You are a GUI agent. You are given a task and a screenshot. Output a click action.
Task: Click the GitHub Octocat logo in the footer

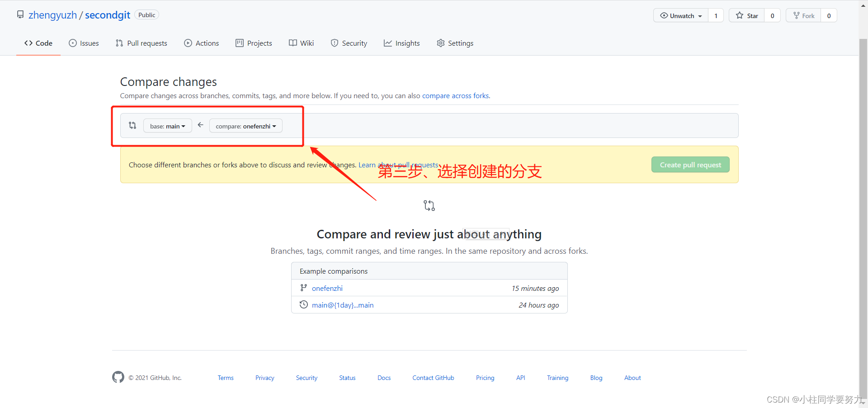pyautogui.click(x=118, y=377)
